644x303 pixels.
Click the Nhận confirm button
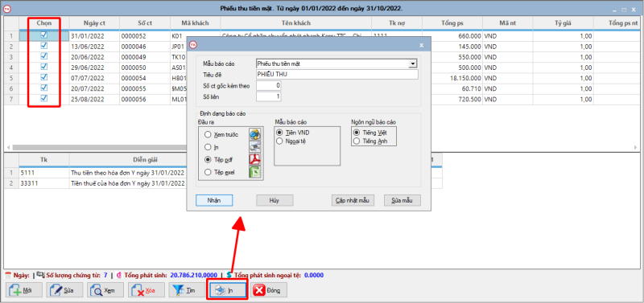(214, 200)
